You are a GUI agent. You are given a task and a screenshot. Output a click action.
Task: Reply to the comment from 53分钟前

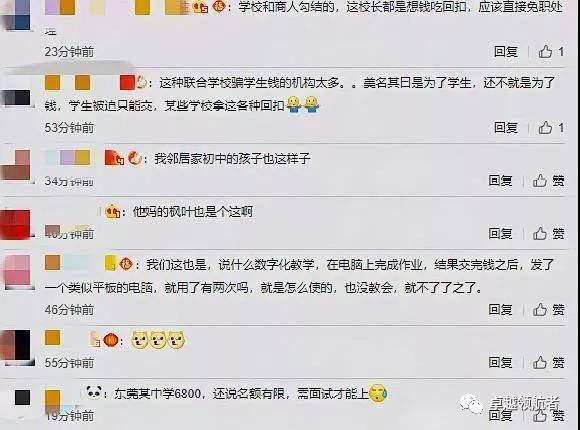[506, 128]
